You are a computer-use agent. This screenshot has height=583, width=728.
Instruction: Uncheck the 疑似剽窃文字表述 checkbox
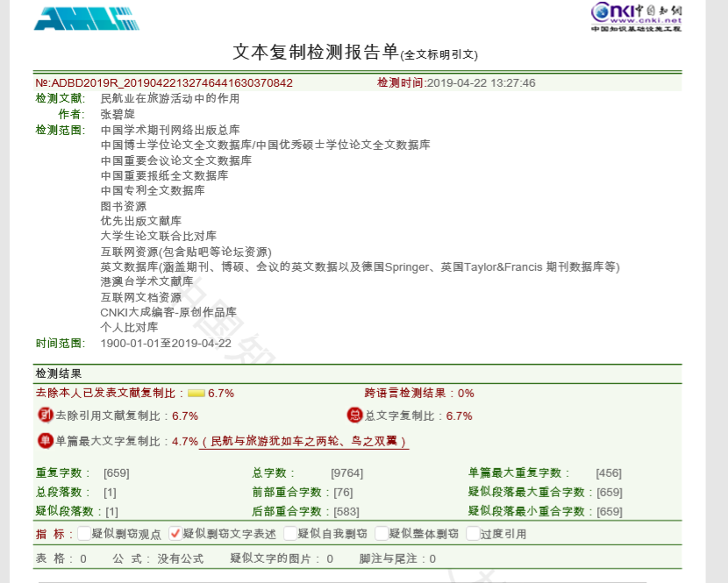pos(175,533)
